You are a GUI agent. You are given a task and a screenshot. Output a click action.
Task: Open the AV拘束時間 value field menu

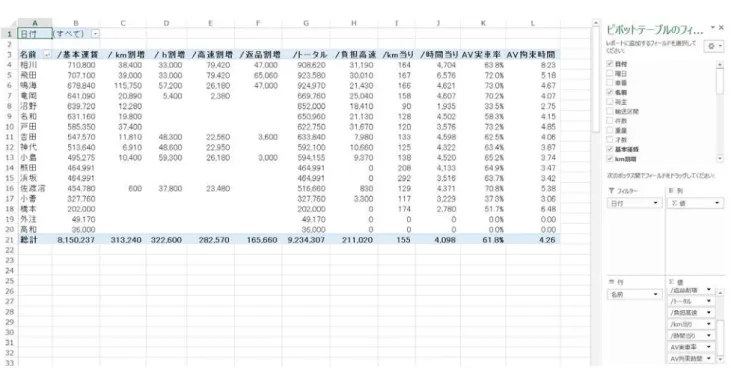[x=709, y=358]
